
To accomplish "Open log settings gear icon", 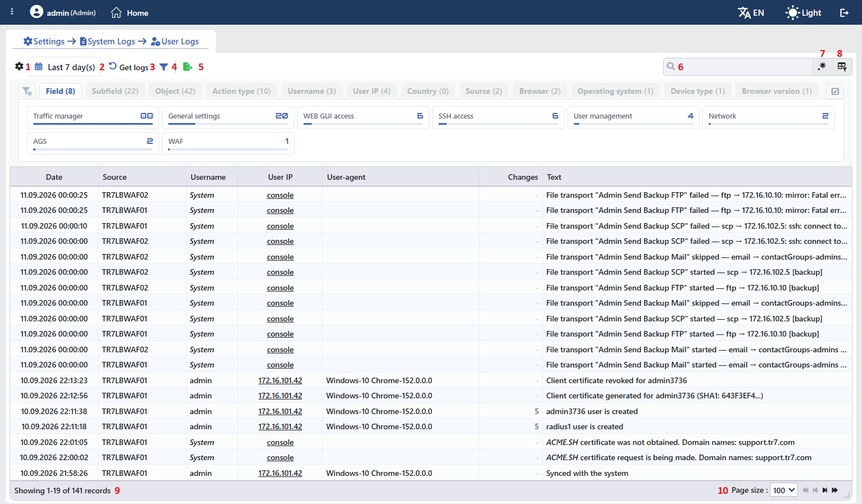I will pos(19,66).
